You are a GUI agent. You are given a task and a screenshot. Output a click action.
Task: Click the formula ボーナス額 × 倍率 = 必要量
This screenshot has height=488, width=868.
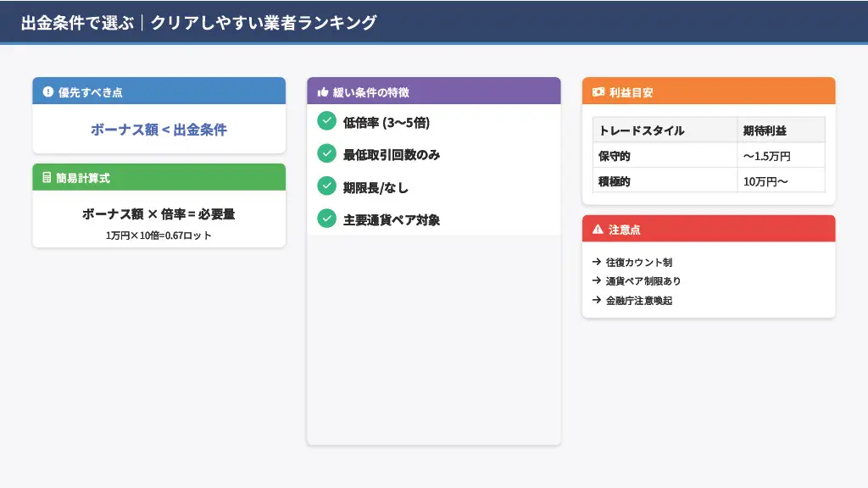pyautogui.click(x=159, y=214)
